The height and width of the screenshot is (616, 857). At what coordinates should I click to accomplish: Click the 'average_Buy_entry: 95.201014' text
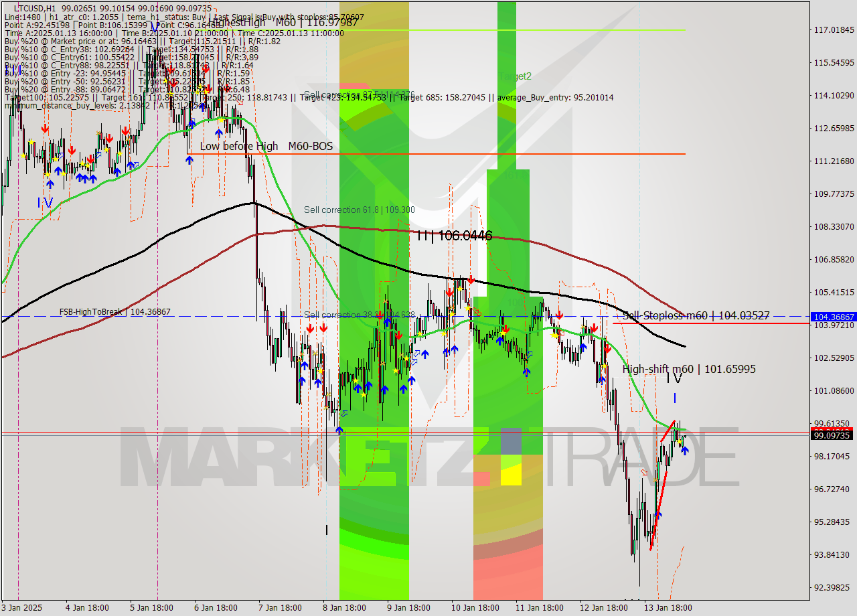(556, 98)
